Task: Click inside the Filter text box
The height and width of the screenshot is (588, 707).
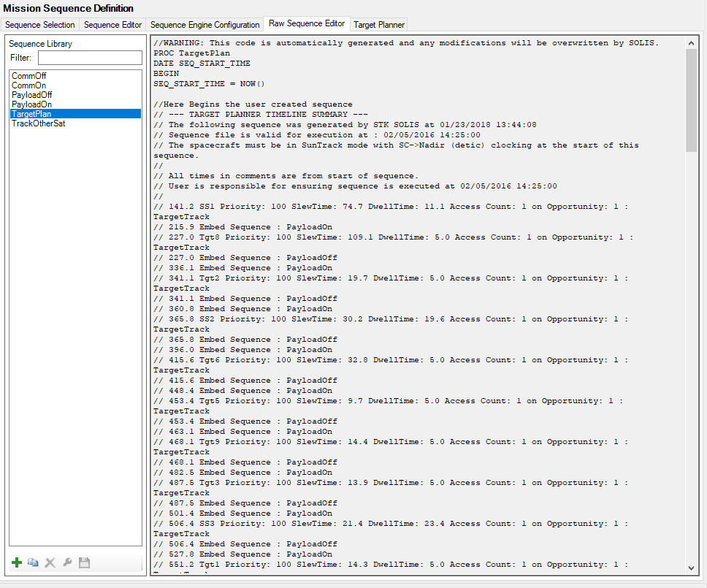Action: coord(89,57)
